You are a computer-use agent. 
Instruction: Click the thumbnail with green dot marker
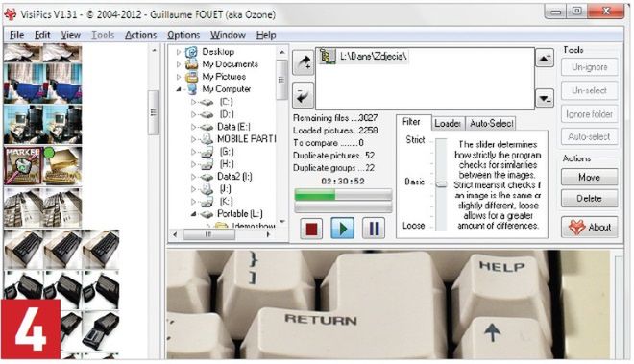(x=62, y=166)
